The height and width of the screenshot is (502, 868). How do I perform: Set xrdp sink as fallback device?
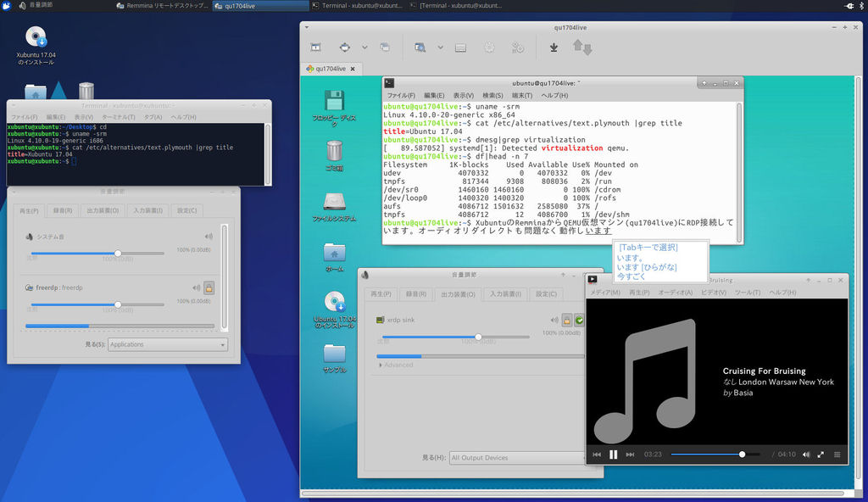click(579, 320)
